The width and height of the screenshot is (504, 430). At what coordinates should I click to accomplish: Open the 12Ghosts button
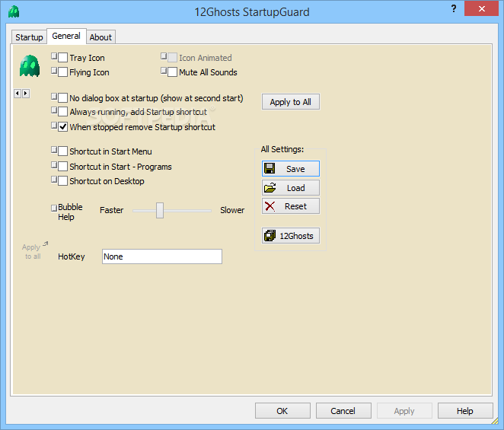coord(291,236)
